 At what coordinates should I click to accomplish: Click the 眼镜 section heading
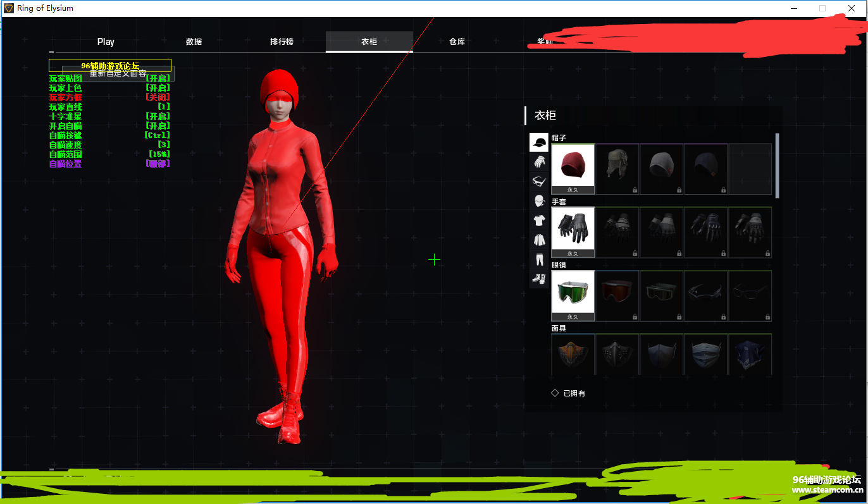click(559, 265)
